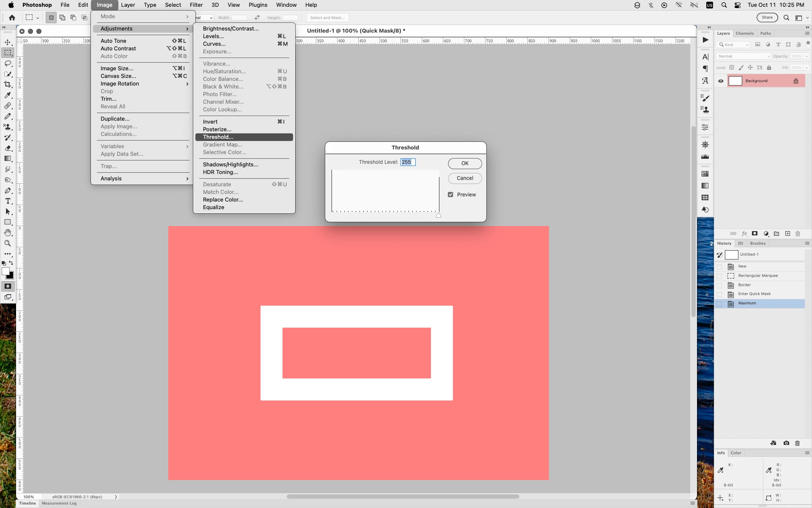Open the layer blend mode Normal dropdown
The width and height of the screenshot is (812, 508).
[743, 56]
